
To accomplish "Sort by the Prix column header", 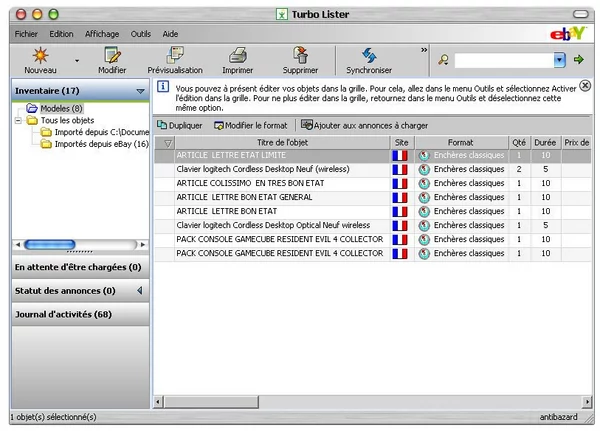I will tap(576, 142).
